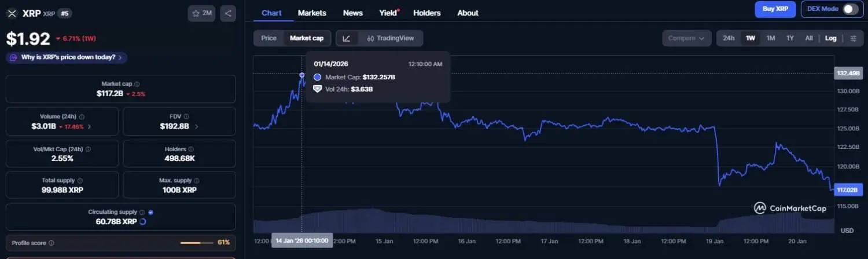Toggle Log scale on chart
Image resolution: width=868 pixels, height=259 pixels.
pyautogui.click(x=831, y=38)
